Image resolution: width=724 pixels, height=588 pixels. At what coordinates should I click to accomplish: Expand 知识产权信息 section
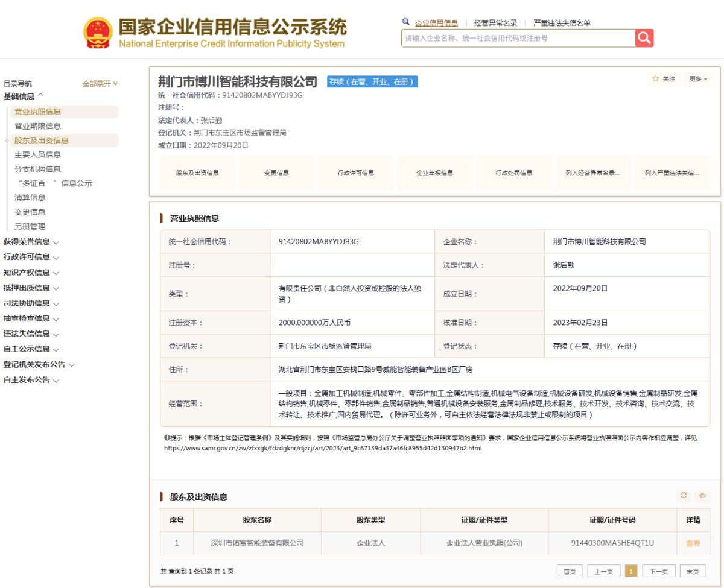click(x=31, y=273)
